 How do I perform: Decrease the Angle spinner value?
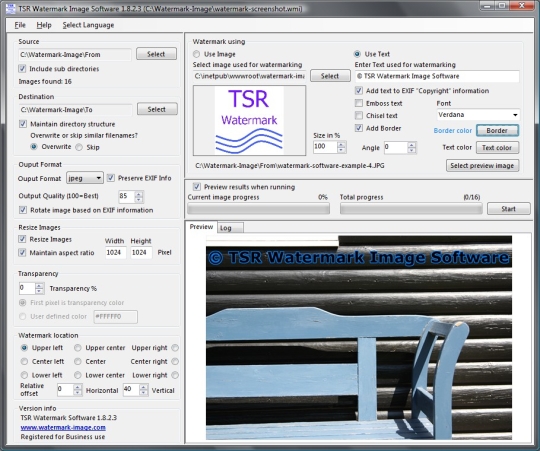coord(412,150)
